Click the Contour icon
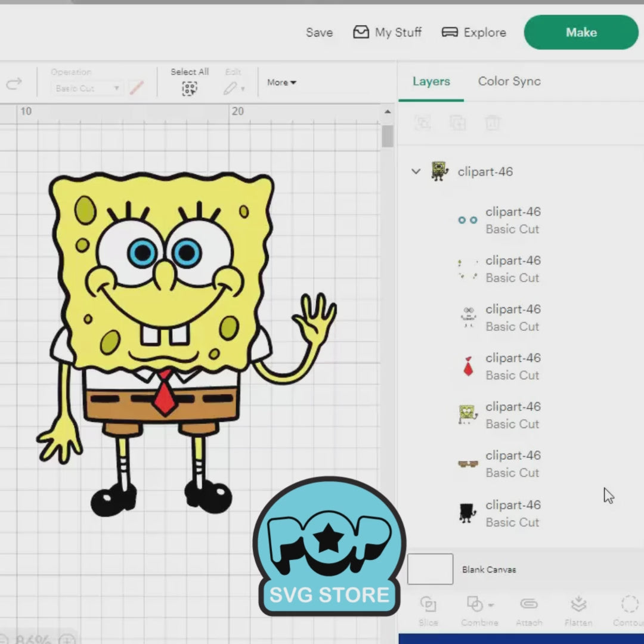644x644 pixels. tap(629, 604)
